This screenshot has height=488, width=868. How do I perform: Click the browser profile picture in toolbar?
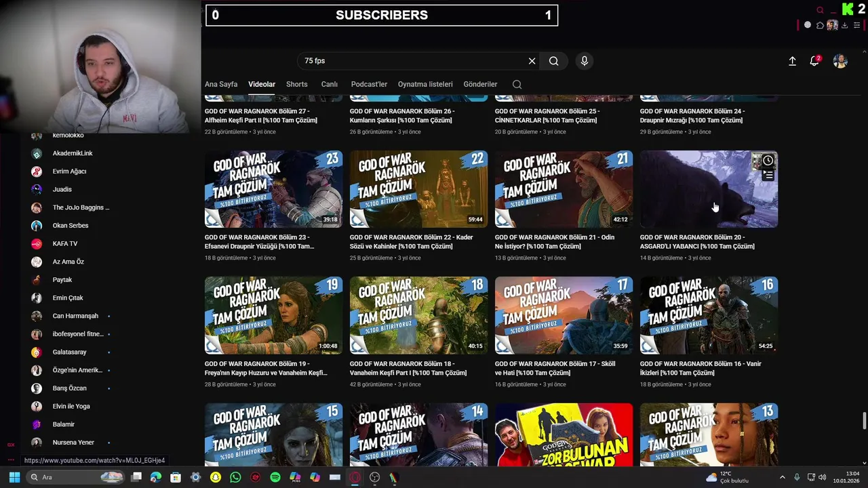[832, 25]
